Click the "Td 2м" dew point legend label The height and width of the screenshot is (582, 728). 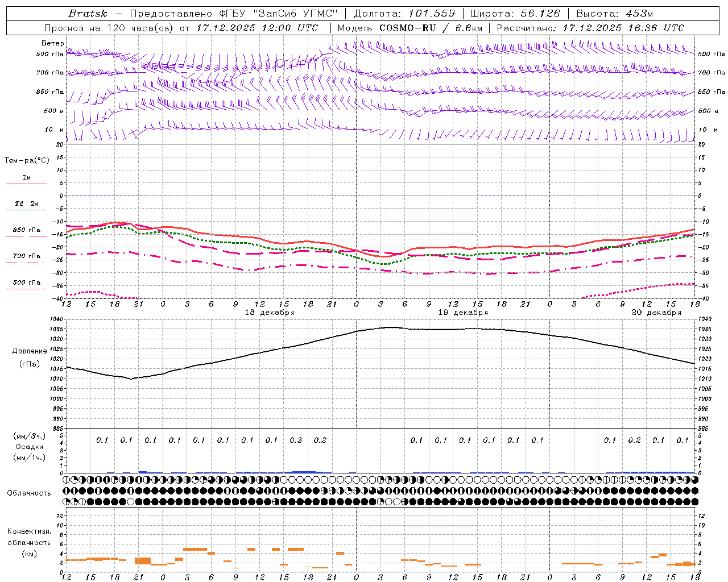click(27, 203)
